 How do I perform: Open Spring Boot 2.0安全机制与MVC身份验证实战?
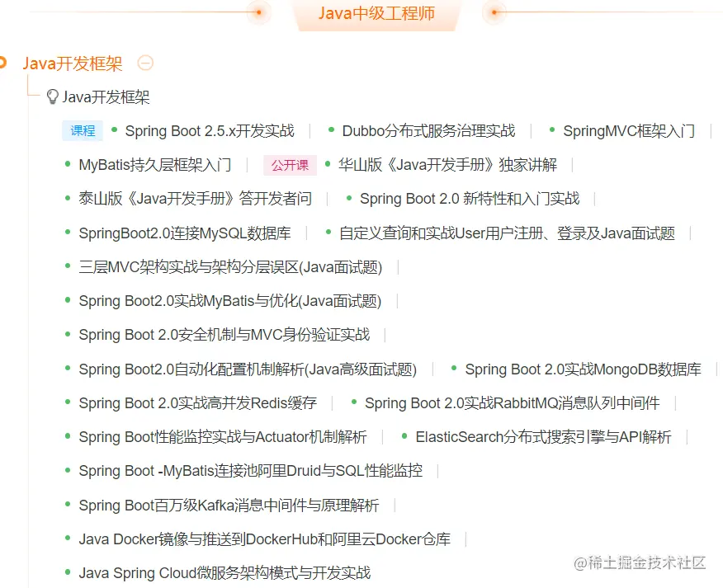coord(224,335)
